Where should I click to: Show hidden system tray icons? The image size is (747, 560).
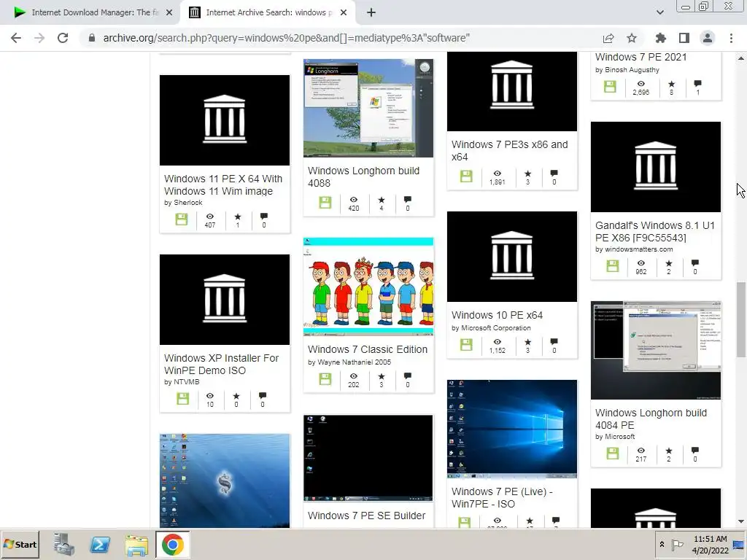click(662, 544)
